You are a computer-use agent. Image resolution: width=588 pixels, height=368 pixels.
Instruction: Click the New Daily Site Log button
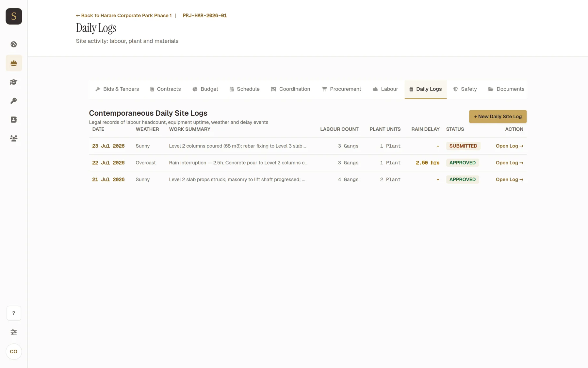pos(498,117)
